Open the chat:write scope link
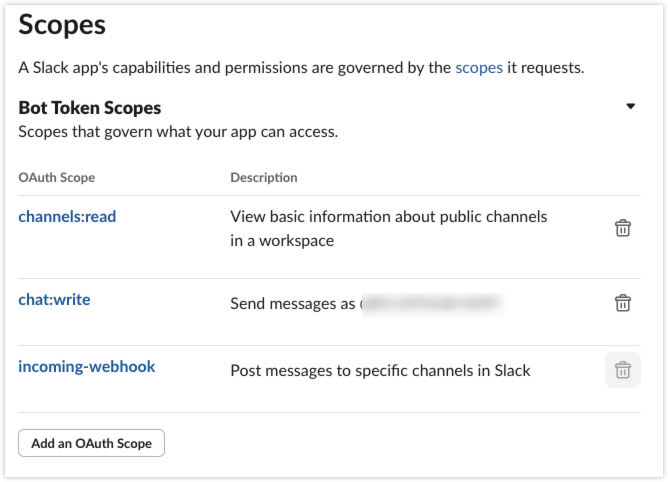This screenshot has height=482, width=668. [x=54, y=300]
